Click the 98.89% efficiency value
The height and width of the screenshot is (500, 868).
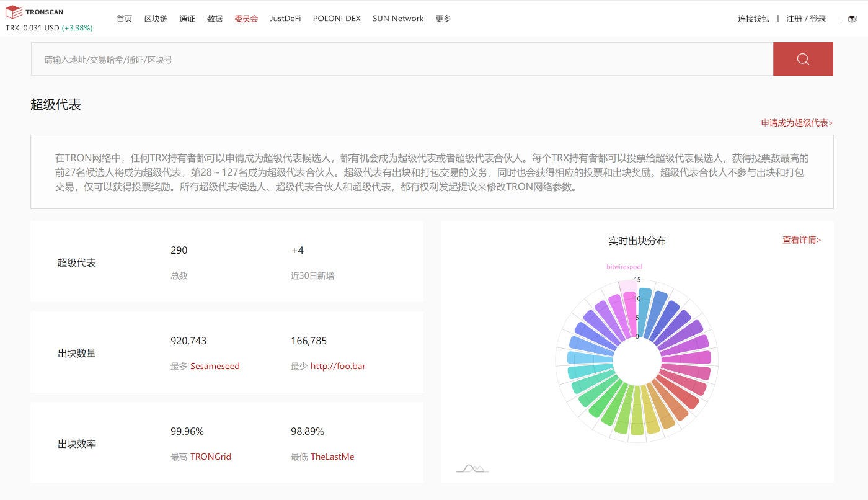click(x=308, y=432)
